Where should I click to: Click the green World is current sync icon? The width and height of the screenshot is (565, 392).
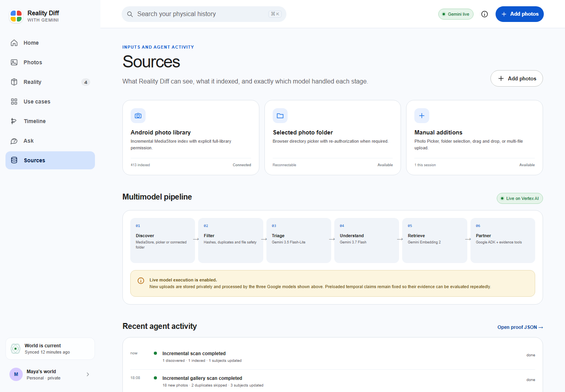click(15, 348)
